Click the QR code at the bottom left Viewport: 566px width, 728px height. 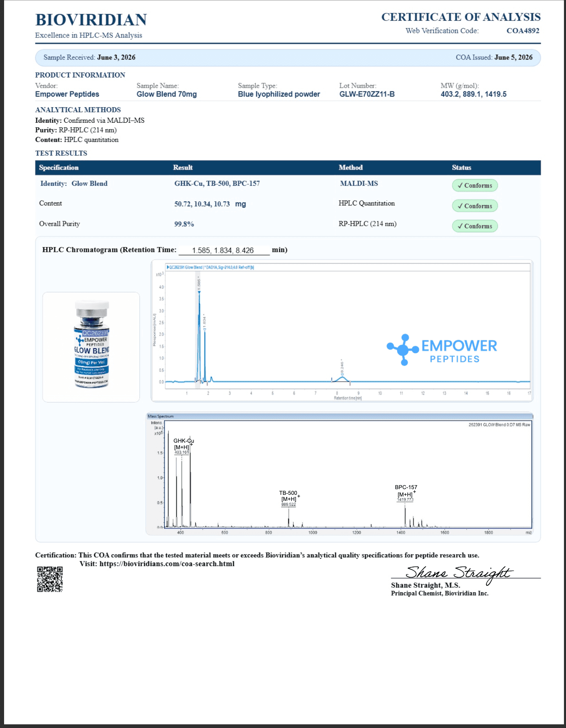click(x=50, y=579)
